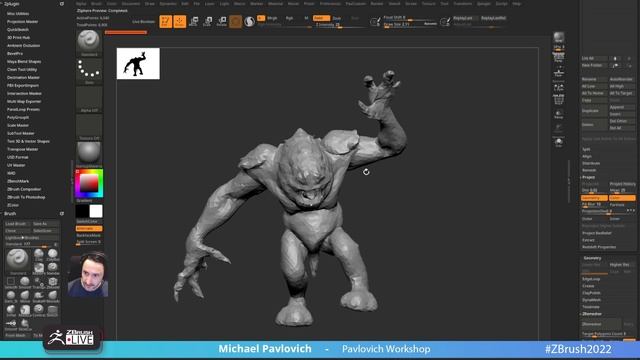The width and height of the screenshot is (640, 360).
Task: Choose the Smooth brush icon
Action: point(25,282)
